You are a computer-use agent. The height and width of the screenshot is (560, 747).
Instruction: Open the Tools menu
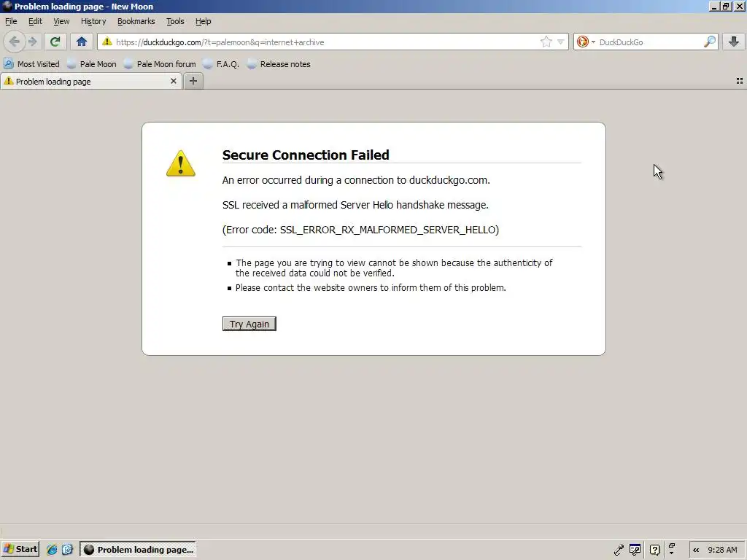[175, 21]
